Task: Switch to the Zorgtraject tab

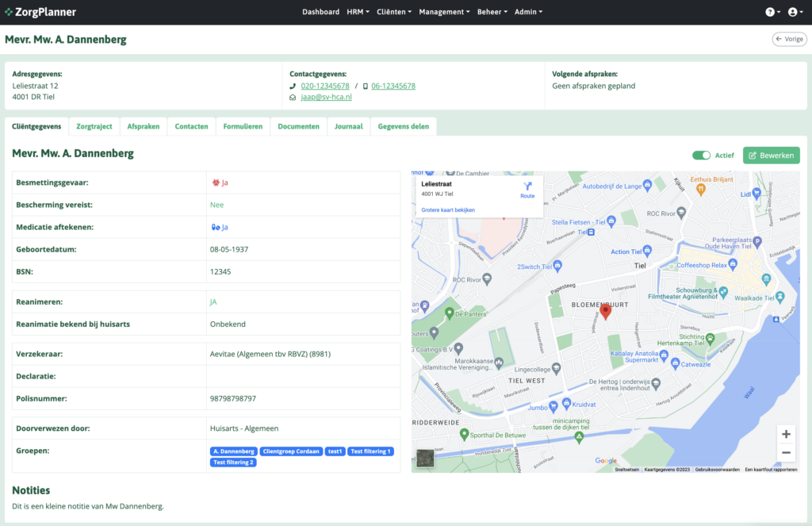Action: click(94, 126)
